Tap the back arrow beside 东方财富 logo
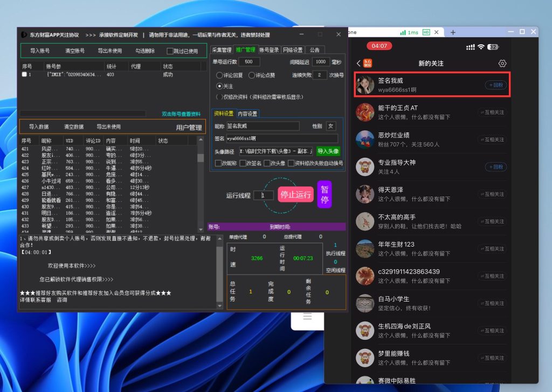 [x=359, y=64]
